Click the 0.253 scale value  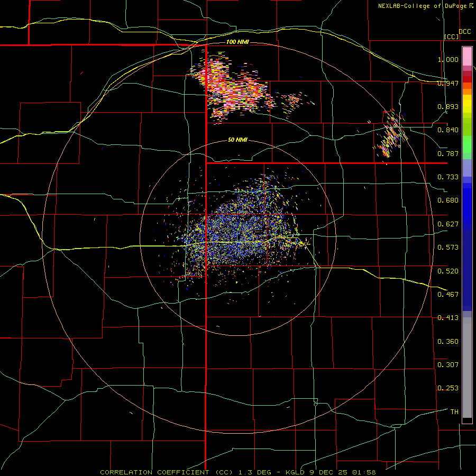[x=448, y=388]
